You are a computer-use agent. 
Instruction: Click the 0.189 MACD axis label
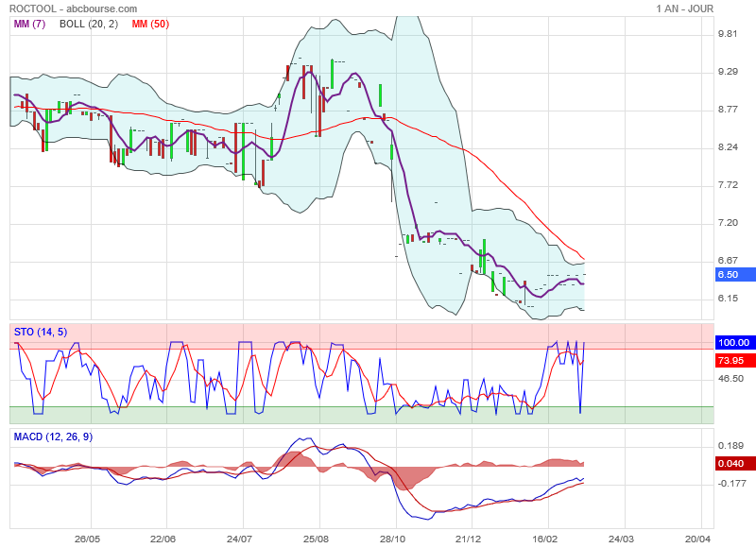click(730, 445)
